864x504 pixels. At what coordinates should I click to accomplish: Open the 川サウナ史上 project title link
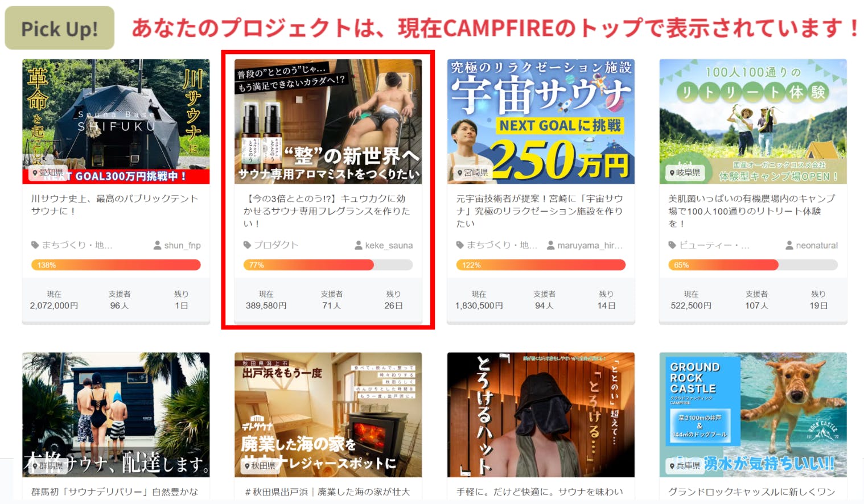(114, 204)
